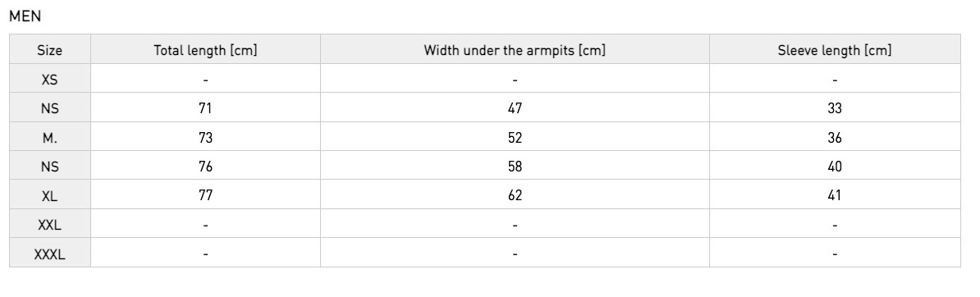Select the Sleeve length [cm] column header

tap(835, 51)
